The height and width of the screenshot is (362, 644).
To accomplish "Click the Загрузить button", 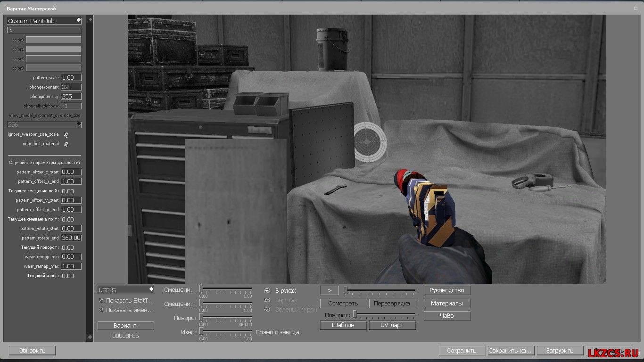I will coord(560,351).
